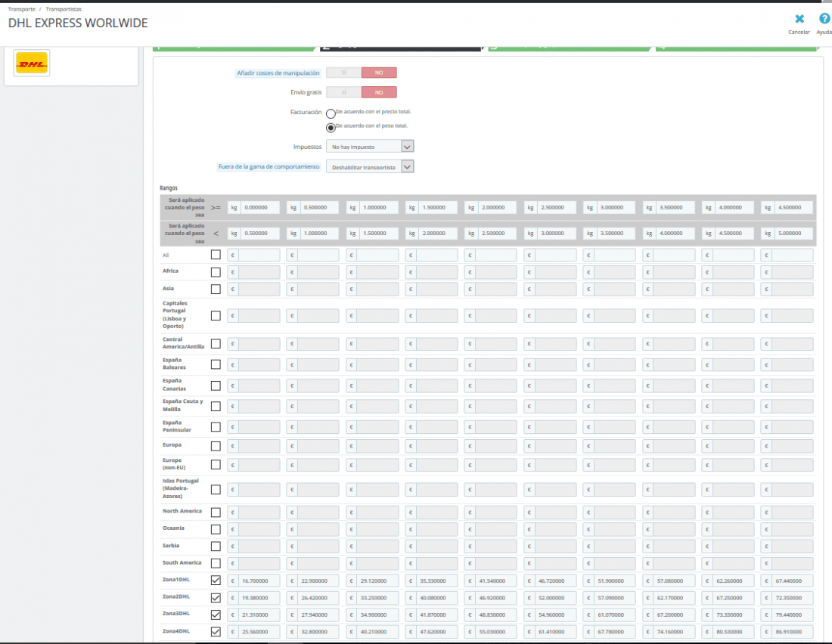Viewport: 832px width, 644px height.
Task: Check South America checkbox
Action: (x=216, y=563)
